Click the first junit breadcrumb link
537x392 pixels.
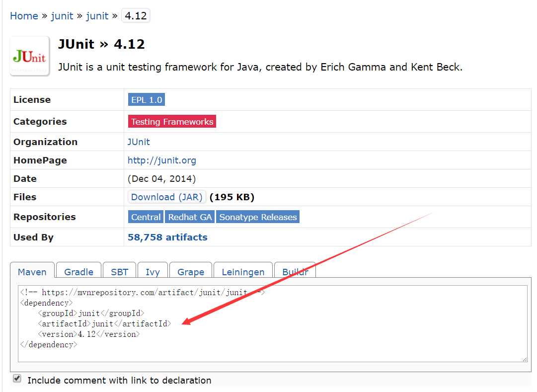[62, 16]
